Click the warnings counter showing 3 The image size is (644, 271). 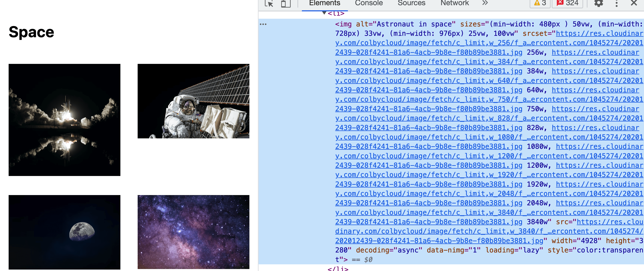pyautogui.click(x=540, y=3)
